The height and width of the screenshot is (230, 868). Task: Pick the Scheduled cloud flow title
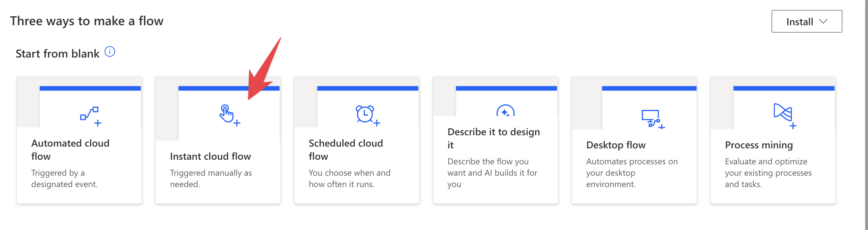coord(346,149)
